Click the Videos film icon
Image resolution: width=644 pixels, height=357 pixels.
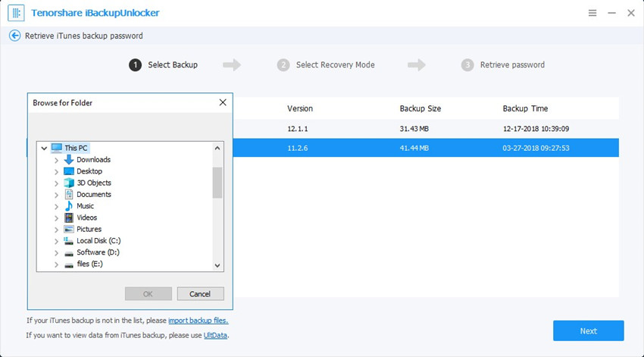[69, 218]
